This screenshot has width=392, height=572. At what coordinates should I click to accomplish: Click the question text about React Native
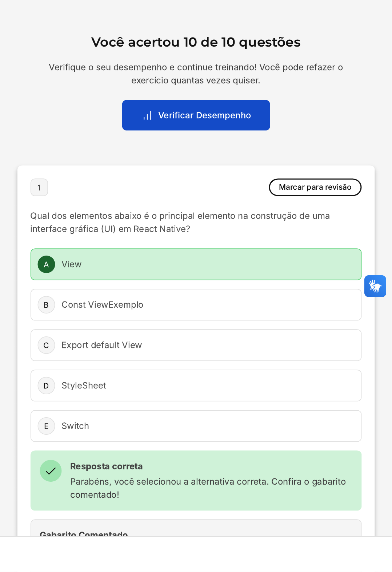tap(180, 222)
